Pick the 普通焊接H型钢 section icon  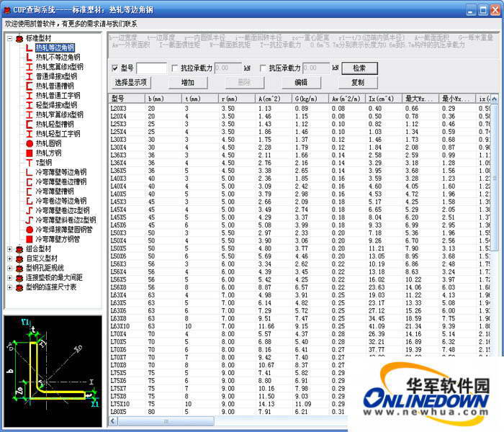tap(30, 76)
